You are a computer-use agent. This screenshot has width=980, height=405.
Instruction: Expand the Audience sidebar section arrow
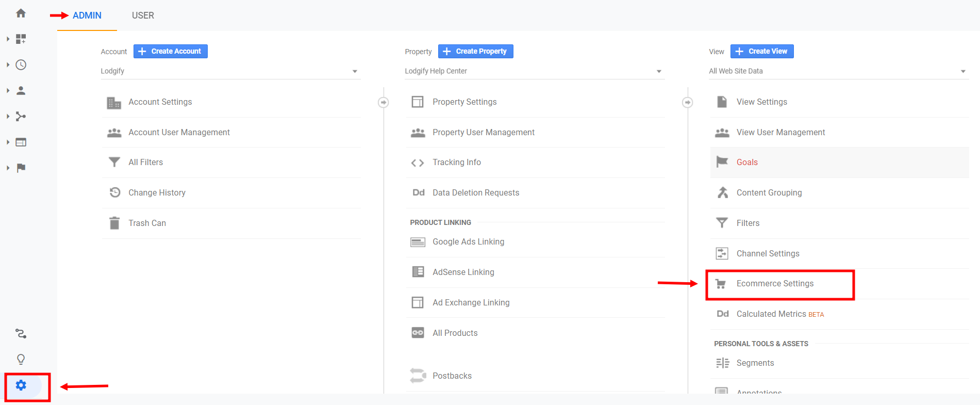click(x=8, y=91)
